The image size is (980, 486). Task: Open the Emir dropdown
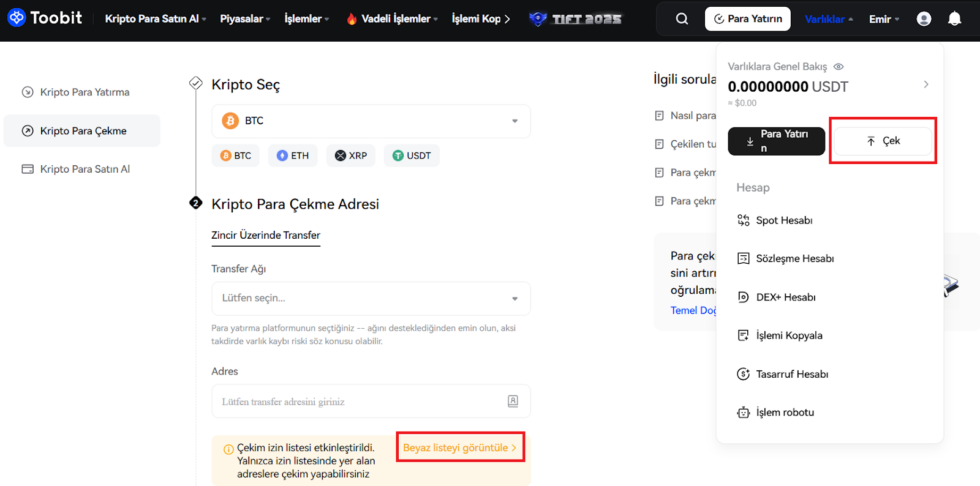coord(884,19)
